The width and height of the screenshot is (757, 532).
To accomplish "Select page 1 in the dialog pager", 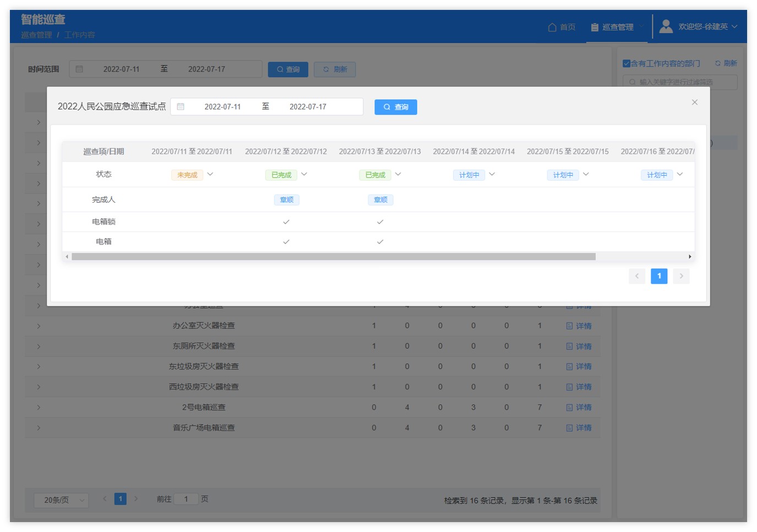I will [659, 276].
